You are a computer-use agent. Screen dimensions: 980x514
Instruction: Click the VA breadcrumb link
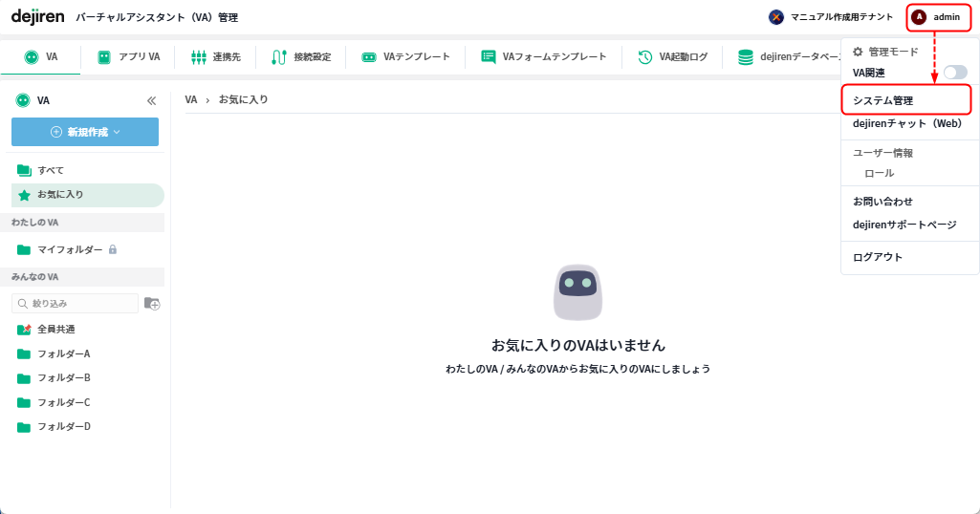pos(191,99)
